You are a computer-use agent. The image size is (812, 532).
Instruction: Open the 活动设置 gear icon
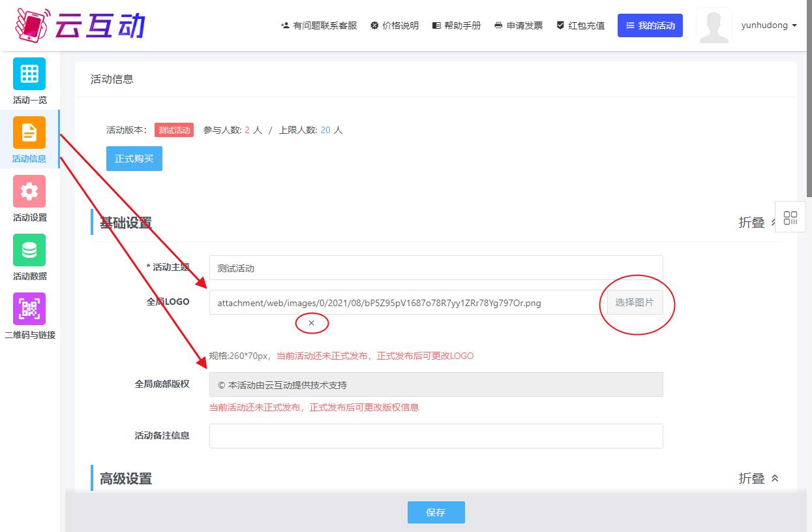tap(29, 191)
